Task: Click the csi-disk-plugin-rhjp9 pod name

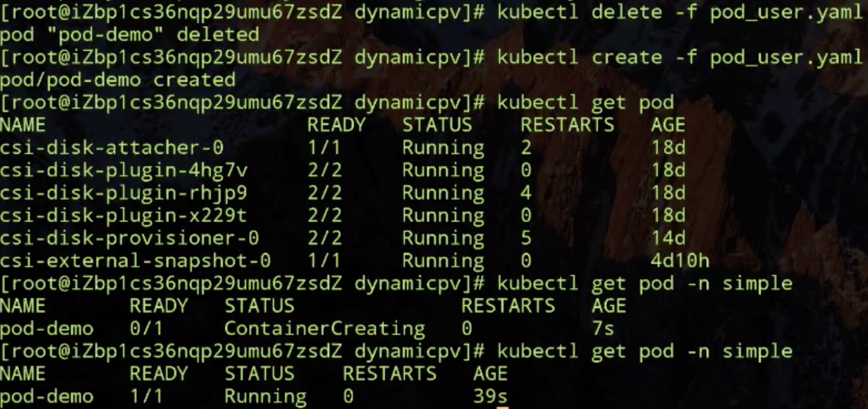Action: coord(123,193)
